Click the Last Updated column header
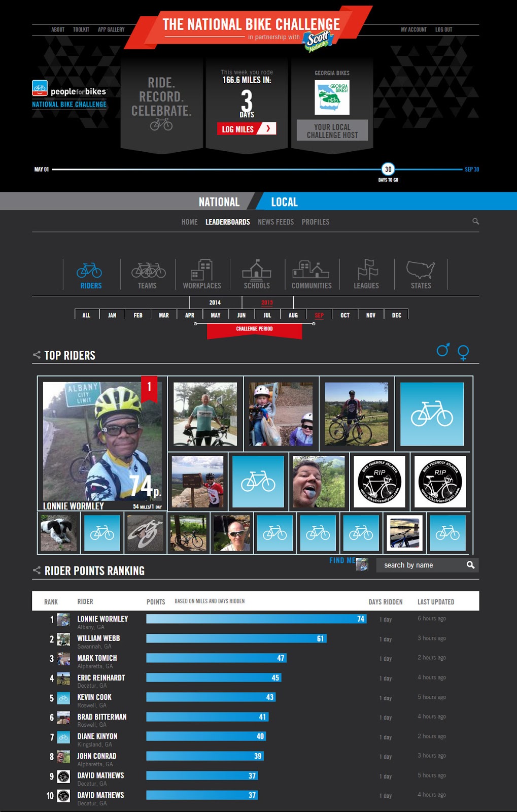The width and height of the screenshot is (517, 812). pos(436,601)
